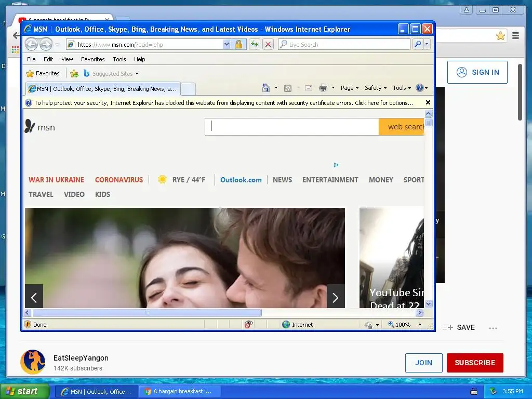Open the Edit menu

(48, 59)
